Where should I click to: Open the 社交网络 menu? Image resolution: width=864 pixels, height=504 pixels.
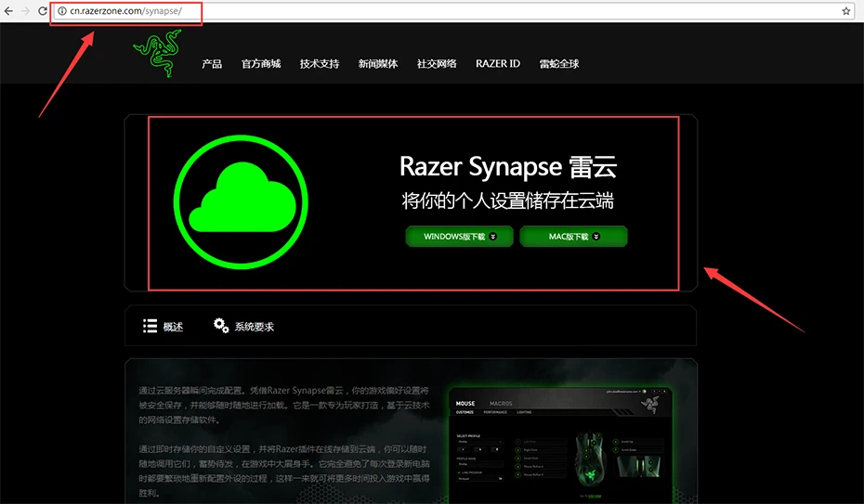point(437,64)
